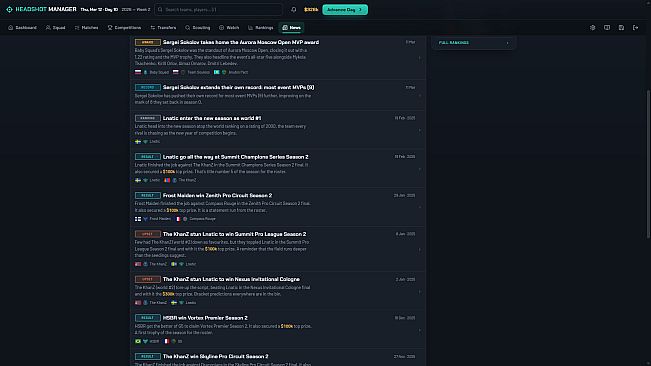
Task: Open the notifications bell
Action: point(294,10)
